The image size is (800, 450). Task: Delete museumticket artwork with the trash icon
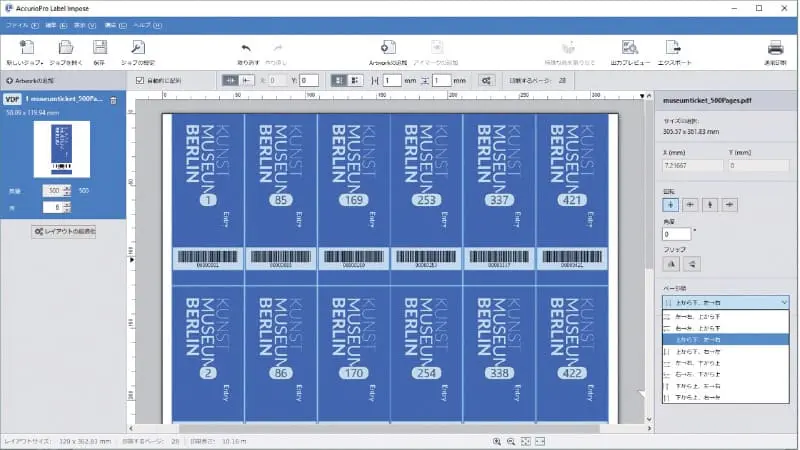click(113, 100)
